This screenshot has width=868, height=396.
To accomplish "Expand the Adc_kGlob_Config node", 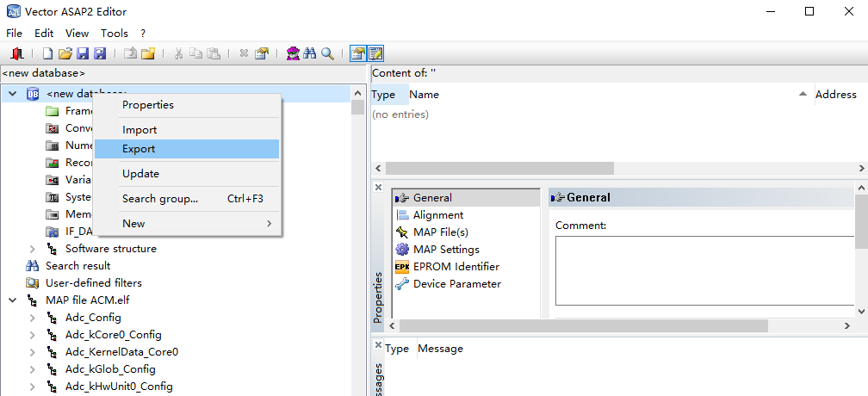I will pos(32,369).
